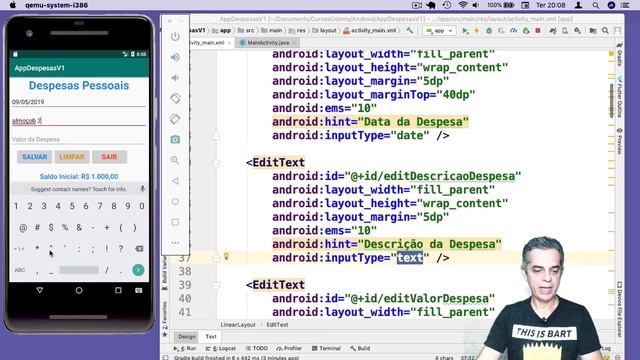Collapse the EditText block on line 39
640x360 pixels.
pos(216,285)
